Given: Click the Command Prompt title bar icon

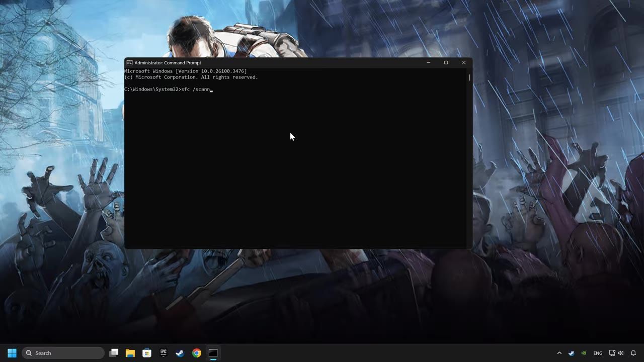Looking at the screenshot, I should click(x=130, y=63).
